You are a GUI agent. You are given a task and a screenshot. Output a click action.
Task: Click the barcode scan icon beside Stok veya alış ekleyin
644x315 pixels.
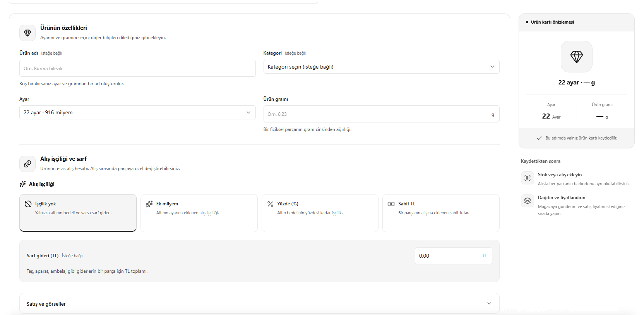click(x=528, y=178)
